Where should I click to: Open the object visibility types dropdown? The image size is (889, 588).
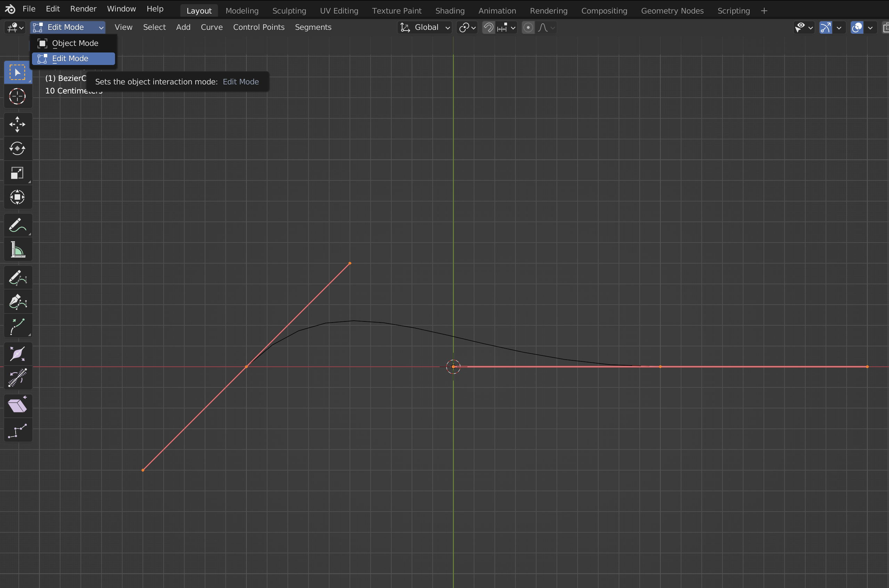point(804,27)
